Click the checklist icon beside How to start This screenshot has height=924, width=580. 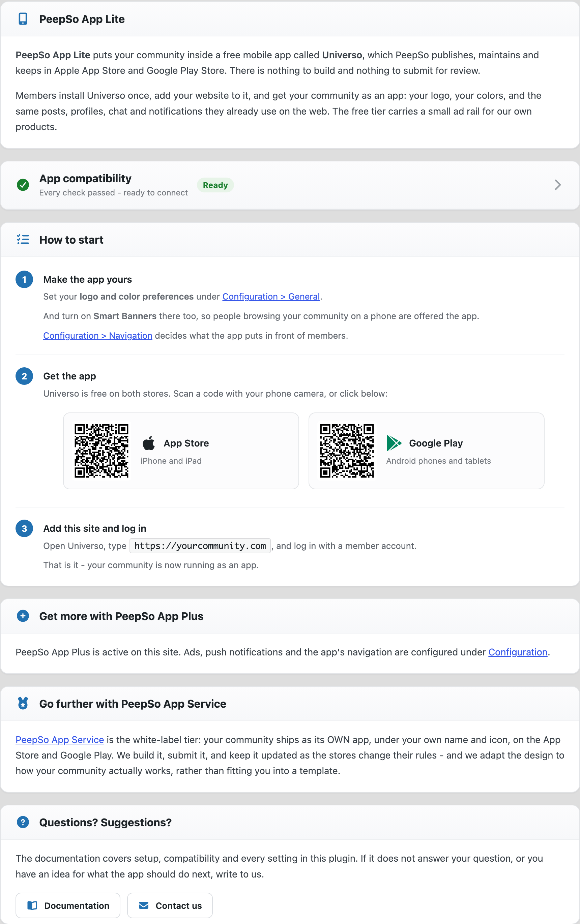(x=23, y=240)
